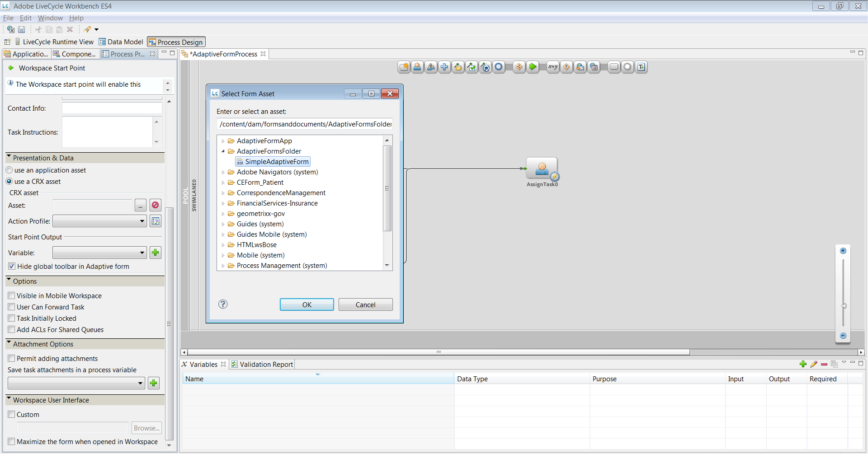Switch to the Validation Report tab
The image size is (868, 454).
click(x=262, y=364)
